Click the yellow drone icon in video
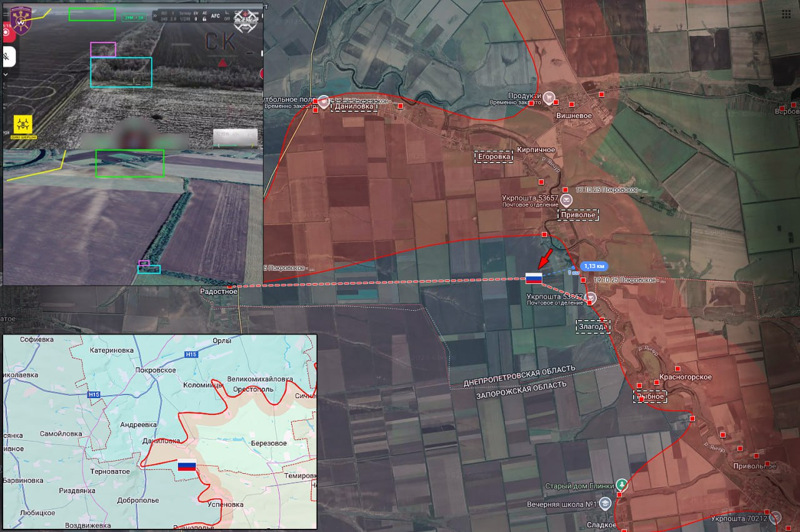 pyautogui.click(x=24, y=124)
